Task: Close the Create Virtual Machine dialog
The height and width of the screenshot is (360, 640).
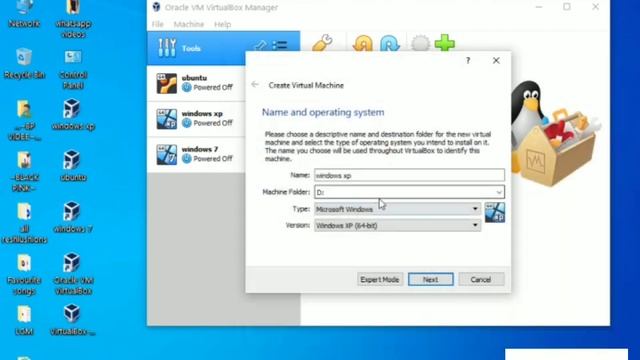Action: point(496,60)
